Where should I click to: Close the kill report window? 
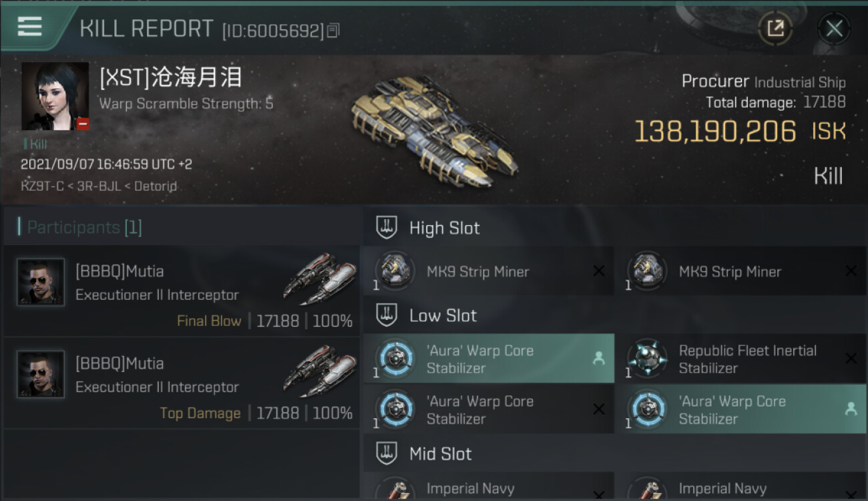pyautogui.click(x=834, y=28)
